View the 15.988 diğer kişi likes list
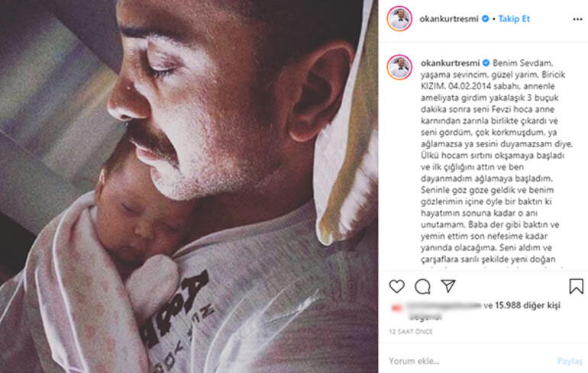The image size is (588, 373). click(527, 305)
